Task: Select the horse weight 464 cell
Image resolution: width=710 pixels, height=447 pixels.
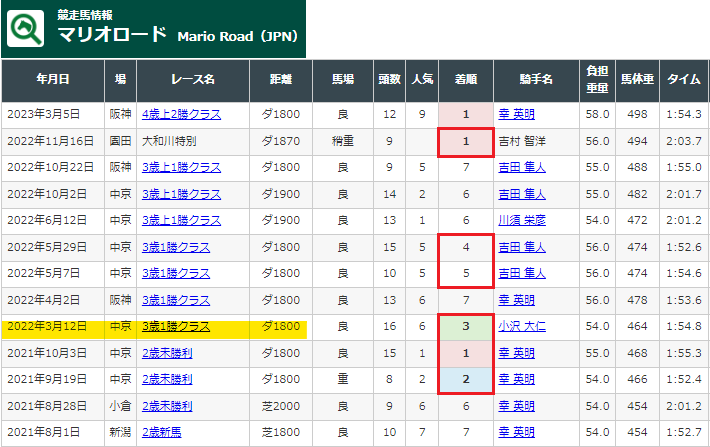Action: pos(637,327)
